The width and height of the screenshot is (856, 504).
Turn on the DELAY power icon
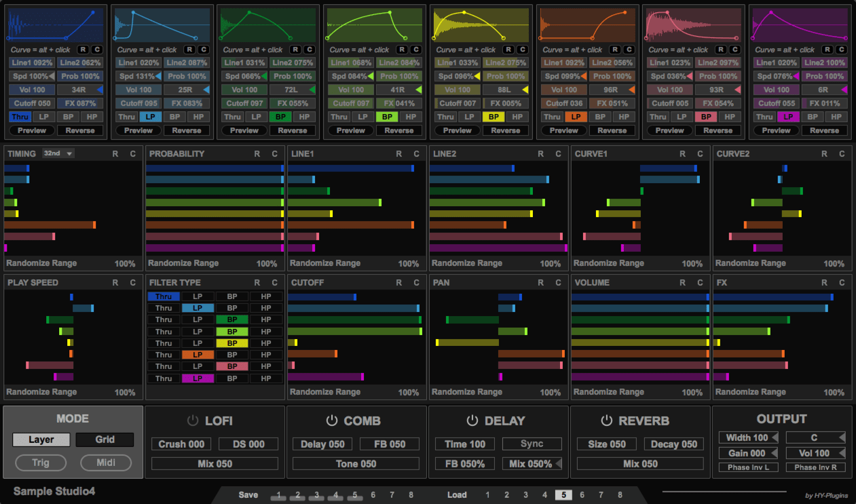pyautogui.click(x=472, y=421)
